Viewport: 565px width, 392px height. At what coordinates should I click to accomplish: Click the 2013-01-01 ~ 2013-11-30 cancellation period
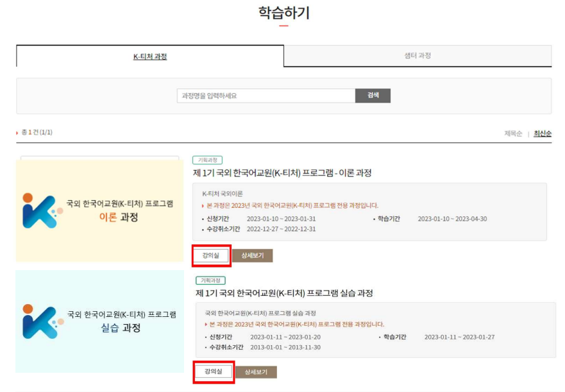click(285, 347)
